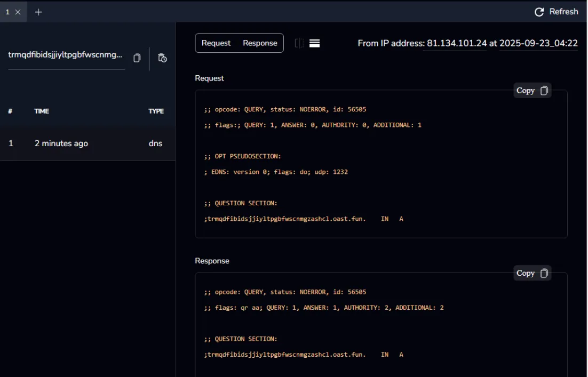The height and width of the screenshot is (377, 588).
Task: Open the polling interval clipboard-clock icon
Action: [x=162, y=58]
